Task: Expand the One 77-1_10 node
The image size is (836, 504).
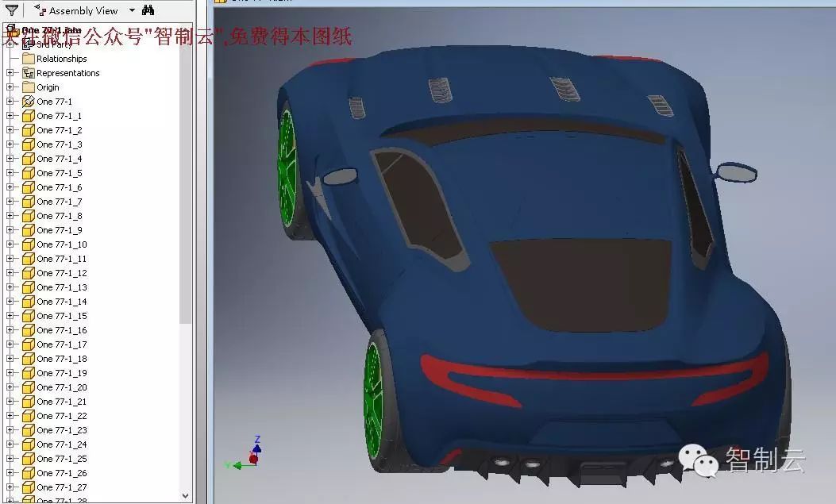Action: 10,244
